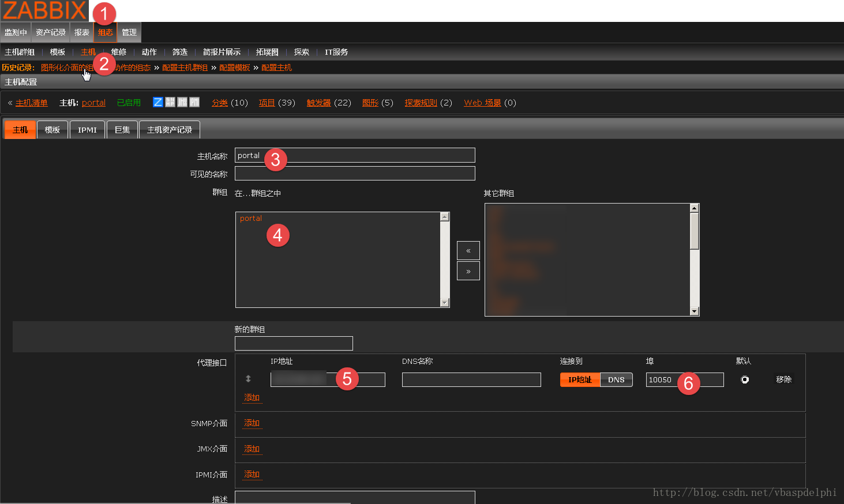The height and width of the screenshot is (504, 844).
Task: Click the green 已启用 status link
Action: pos(129,103)
